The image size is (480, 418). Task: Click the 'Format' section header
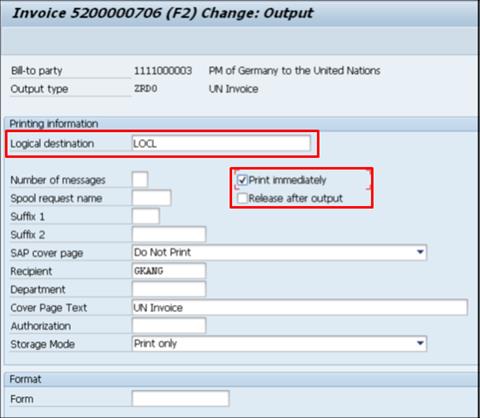25,379
